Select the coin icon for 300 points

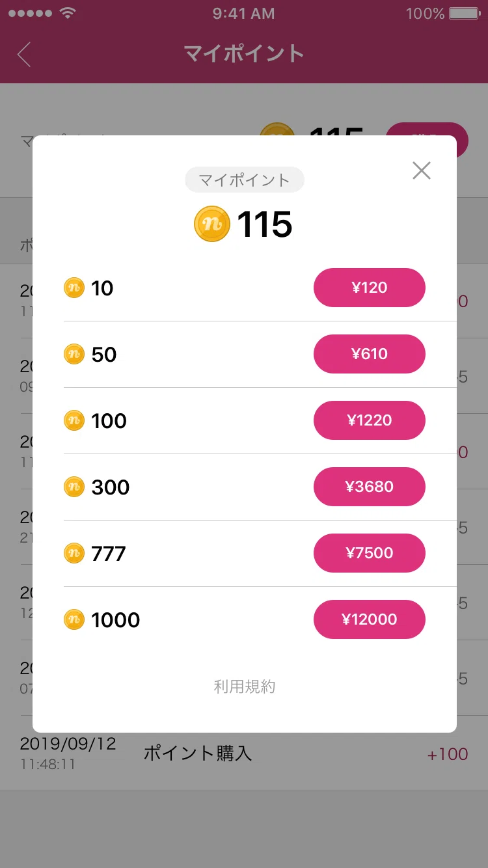(x=74, y=487)
